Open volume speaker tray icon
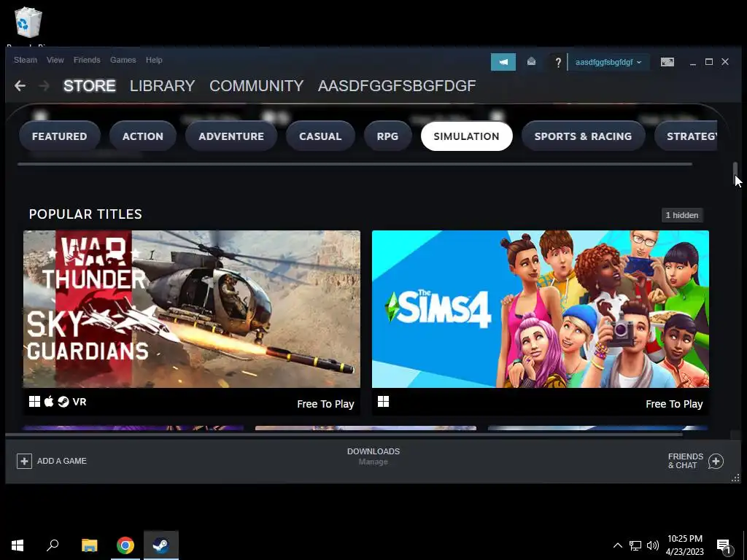747x560 pixels. (653, 545)
